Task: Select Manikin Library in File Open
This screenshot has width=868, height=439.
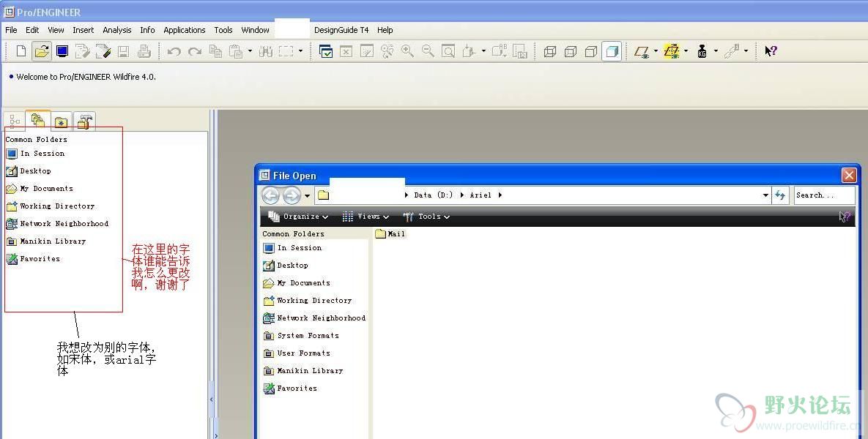Action: (303, 371)
